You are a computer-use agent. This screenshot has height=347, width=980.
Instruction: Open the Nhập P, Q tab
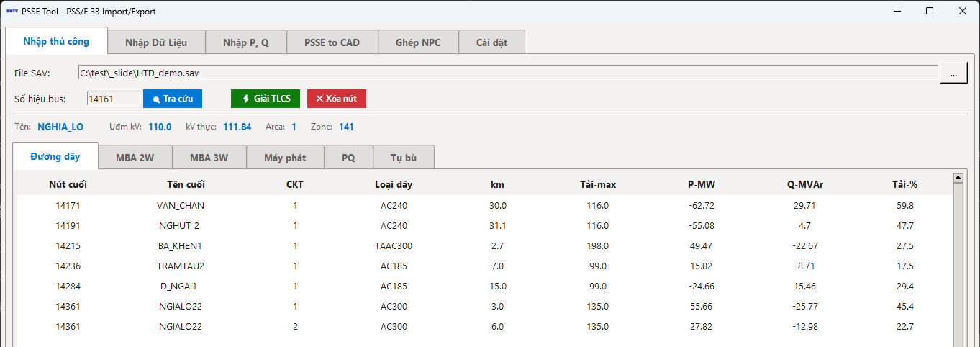click(246, 42)
